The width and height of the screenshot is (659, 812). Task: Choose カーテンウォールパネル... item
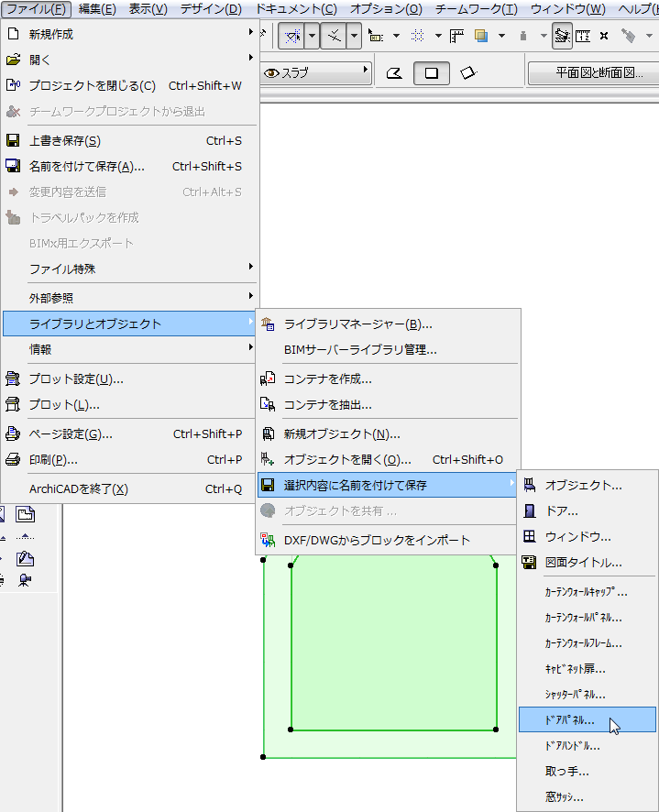[588, 618]
